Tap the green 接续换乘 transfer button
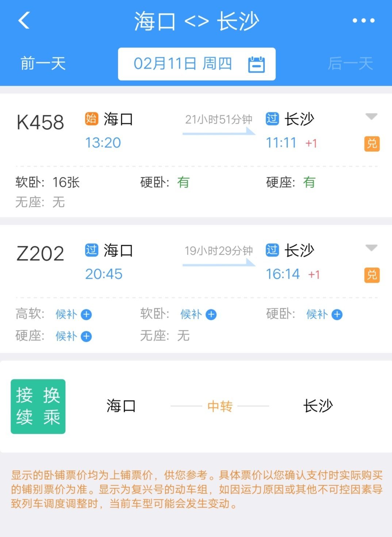The image size is (392, 537). pos(38,406)
